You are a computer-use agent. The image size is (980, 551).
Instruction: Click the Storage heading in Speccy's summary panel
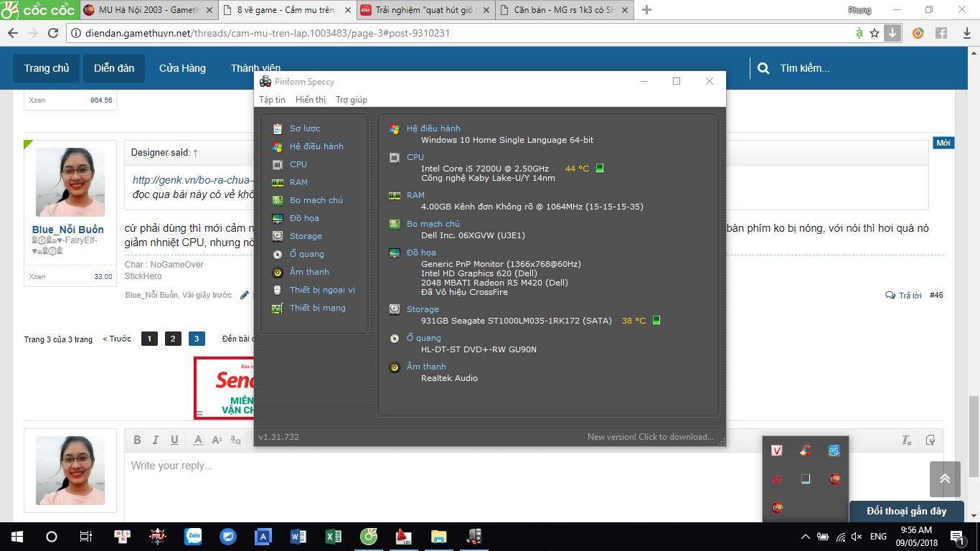click(423, 309)
